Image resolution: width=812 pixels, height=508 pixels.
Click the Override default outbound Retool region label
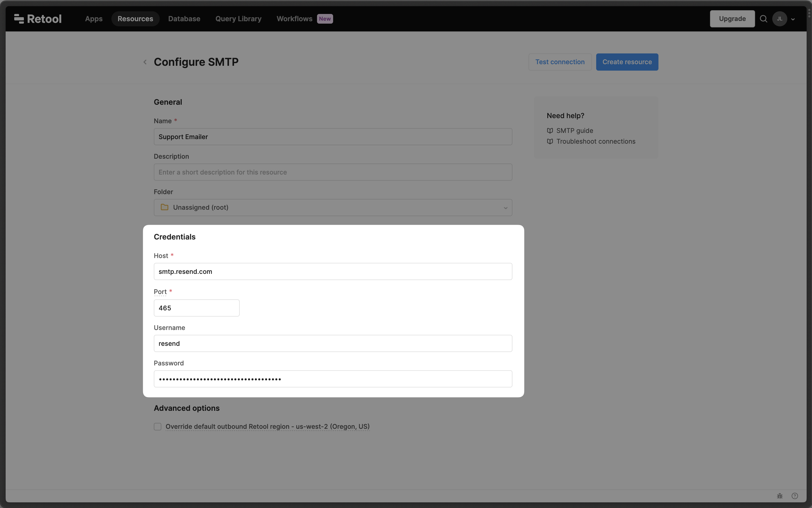pos(267,427)
